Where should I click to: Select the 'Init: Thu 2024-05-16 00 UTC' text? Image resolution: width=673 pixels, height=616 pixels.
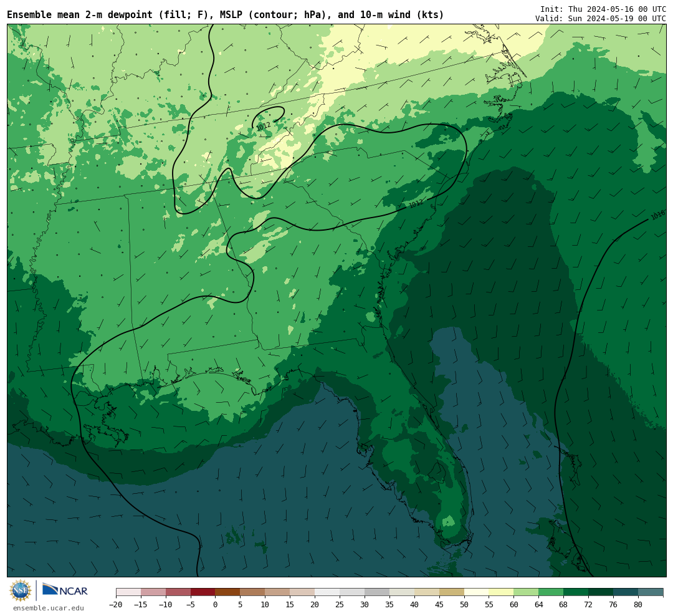(x=603, y=9)
